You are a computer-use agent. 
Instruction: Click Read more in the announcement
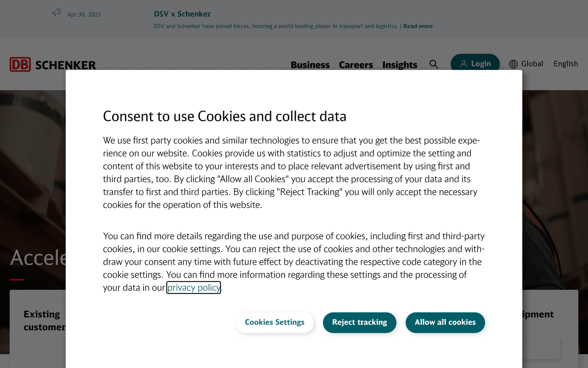[418, 26]
